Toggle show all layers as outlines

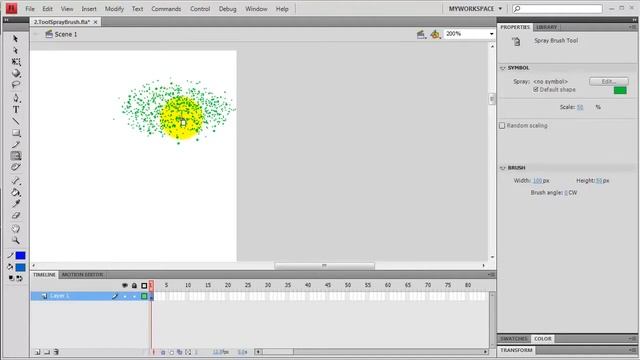tap(144, 286)
